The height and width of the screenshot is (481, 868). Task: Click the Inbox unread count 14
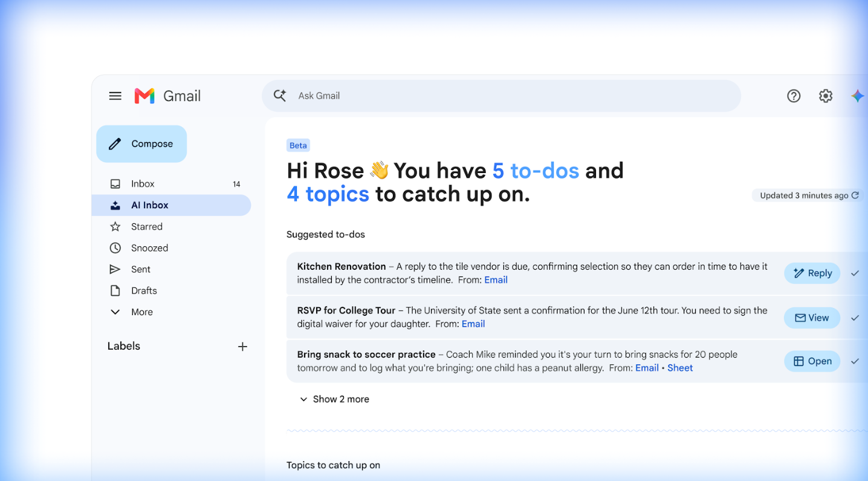236,184
